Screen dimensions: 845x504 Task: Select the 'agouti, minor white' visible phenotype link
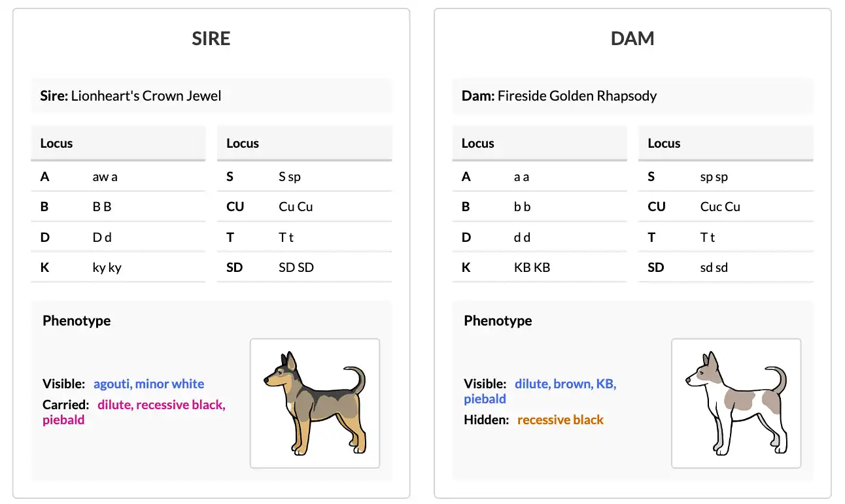point(149,384)
